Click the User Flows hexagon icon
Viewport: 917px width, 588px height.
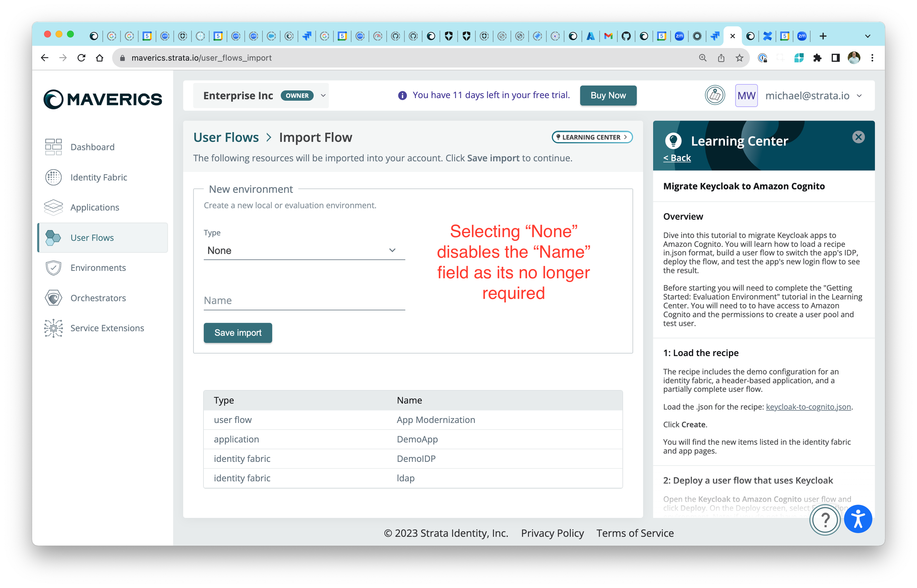tap(53, 238)
